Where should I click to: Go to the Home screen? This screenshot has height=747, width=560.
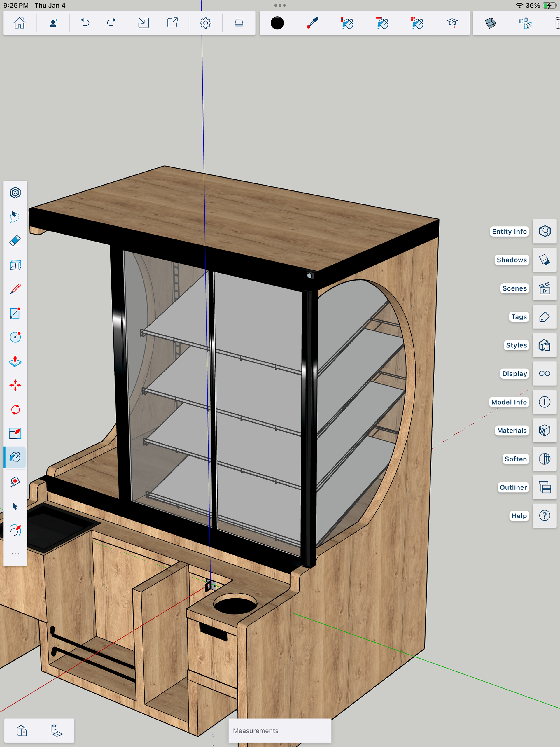(x=19, y=23)
